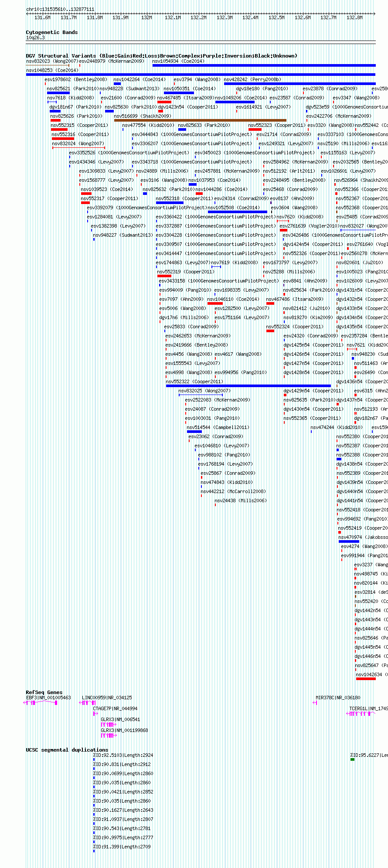The image size is (388, 868).
Task: Open esv1978602 (Bentley2008) variant label
Action: coord(76,79)
